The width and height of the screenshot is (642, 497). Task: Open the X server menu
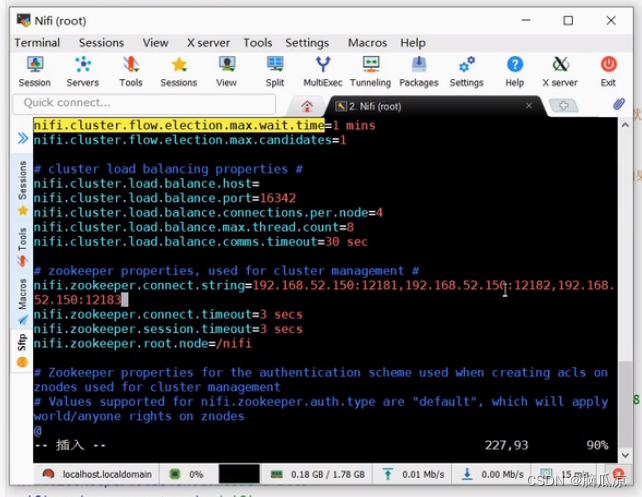pos(208,43)
